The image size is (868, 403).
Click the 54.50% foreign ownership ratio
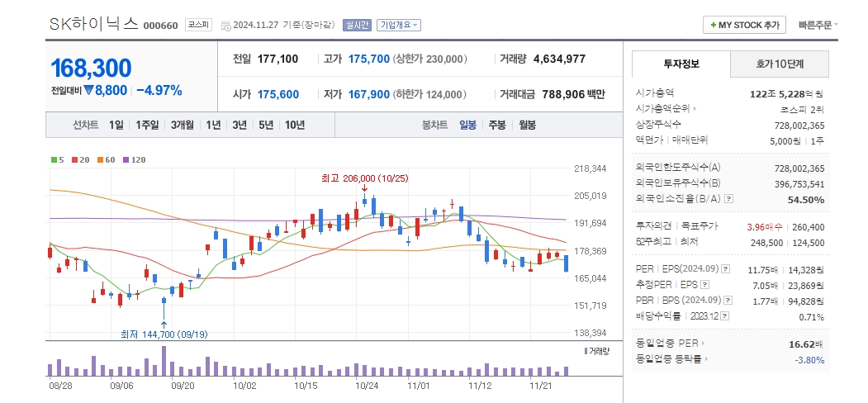[806, 199]
